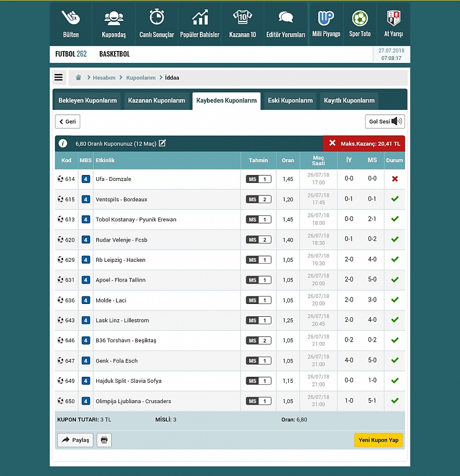
Task: Click the green check for Rb Leipzig - Hacken
Action: click(x=395, y=259)
